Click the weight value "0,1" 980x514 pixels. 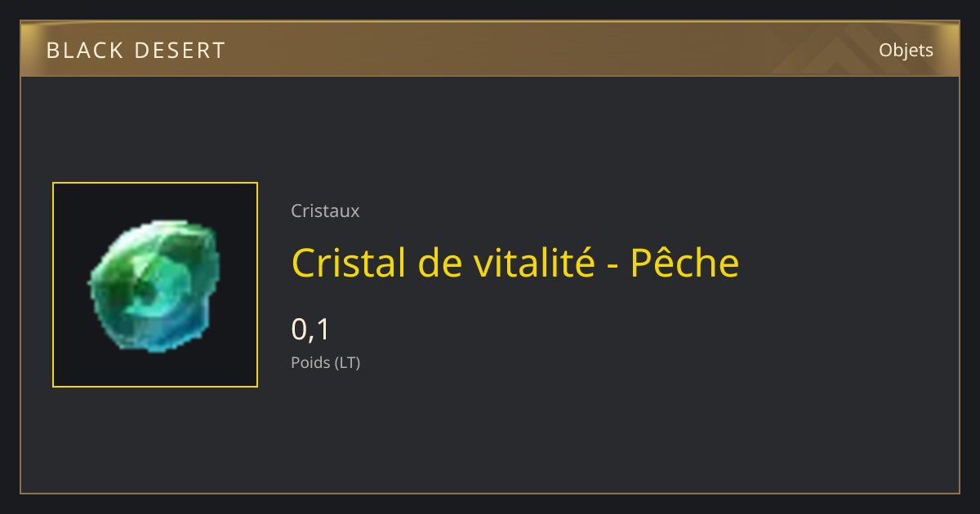310,329
